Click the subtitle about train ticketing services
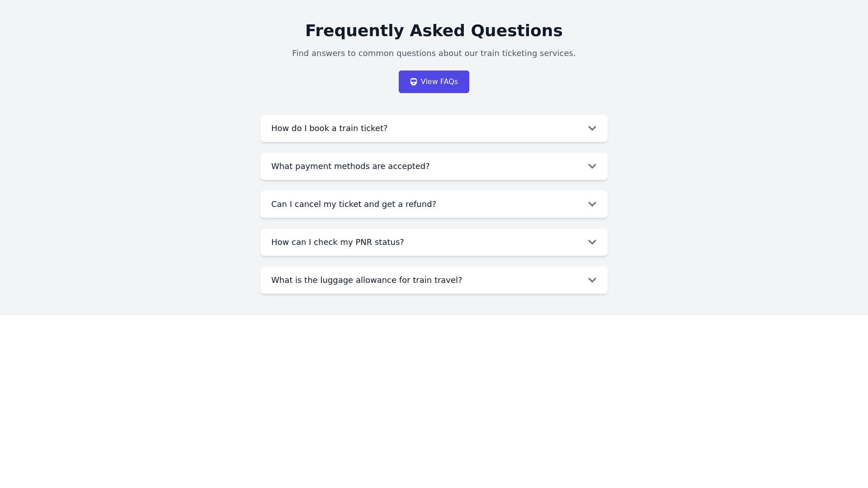 [434, 53]
